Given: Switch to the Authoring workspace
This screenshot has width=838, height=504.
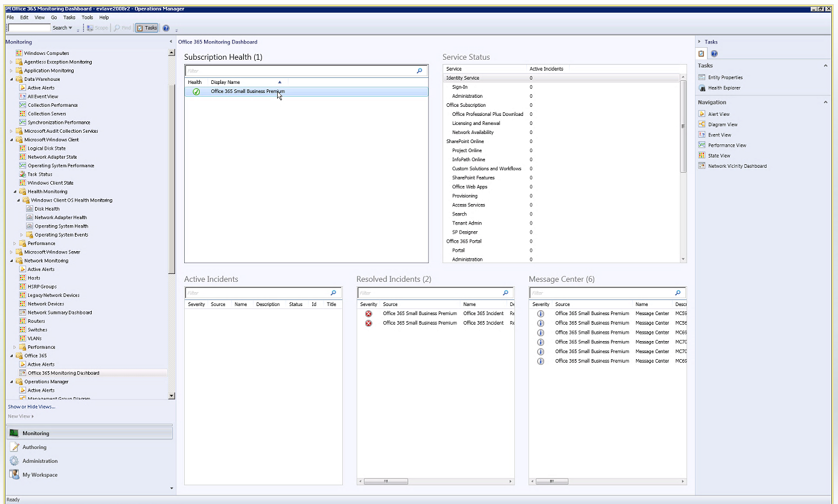Looking at the screenshot, I should click(34, 447).
